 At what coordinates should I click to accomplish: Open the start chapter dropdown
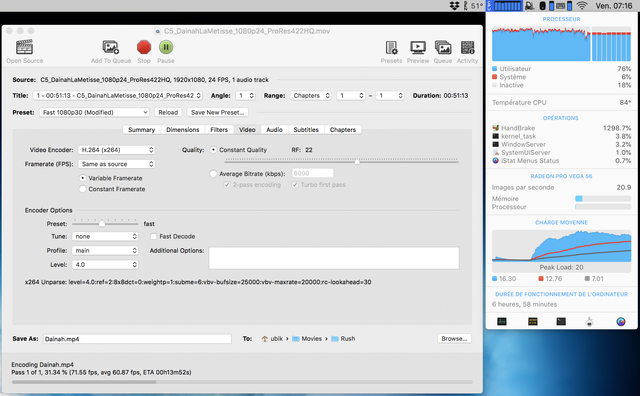coord(351,96)
